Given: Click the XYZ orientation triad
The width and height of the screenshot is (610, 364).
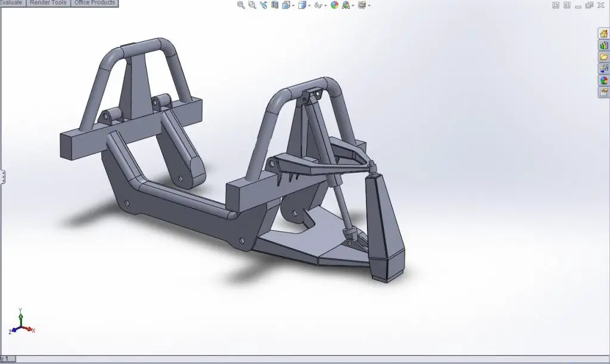Looking at the screenshot, I should click(21, 322).
